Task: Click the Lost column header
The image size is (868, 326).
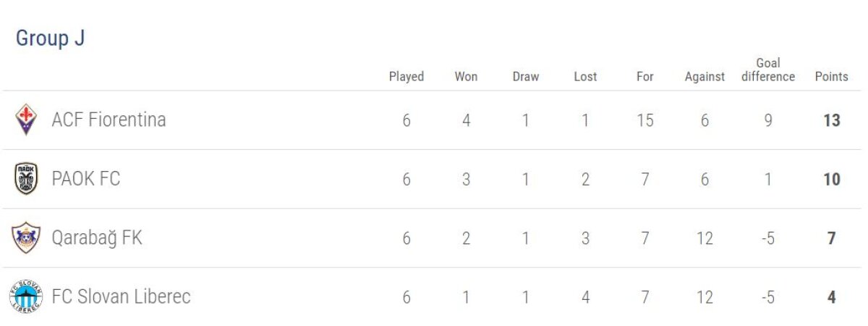Action: point(585,76)
